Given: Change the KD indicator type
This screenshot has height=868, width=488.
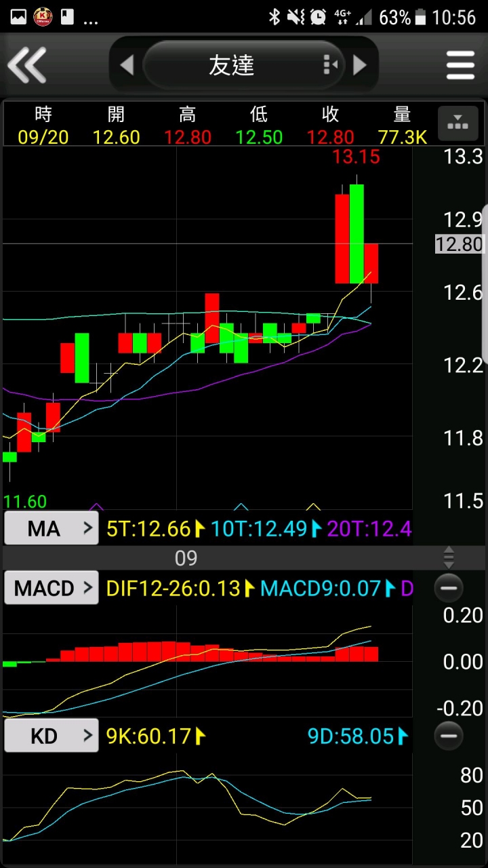Looking at the screenshot, I should 52,736.
